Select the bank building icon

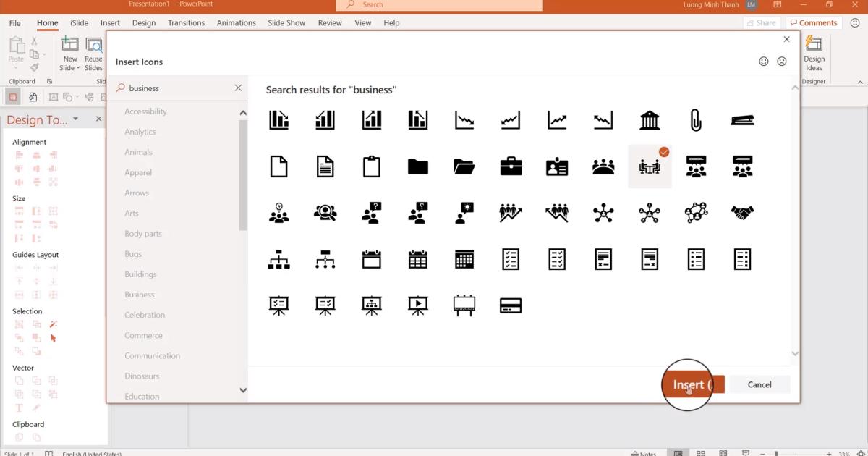(650, 119)
